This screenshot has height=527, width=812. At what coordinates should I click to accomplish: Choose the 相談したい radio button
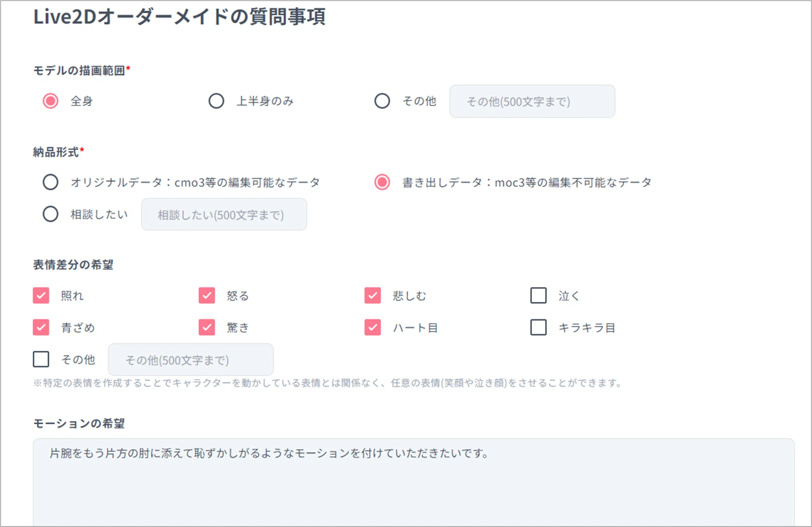click(50, 214)
